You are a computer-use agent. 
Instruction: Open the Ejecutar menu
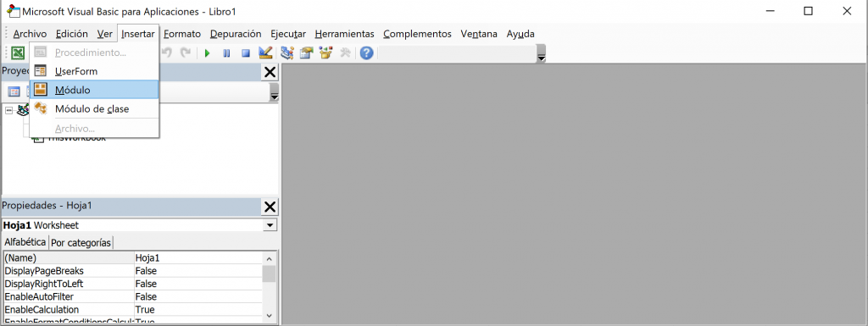288,34
